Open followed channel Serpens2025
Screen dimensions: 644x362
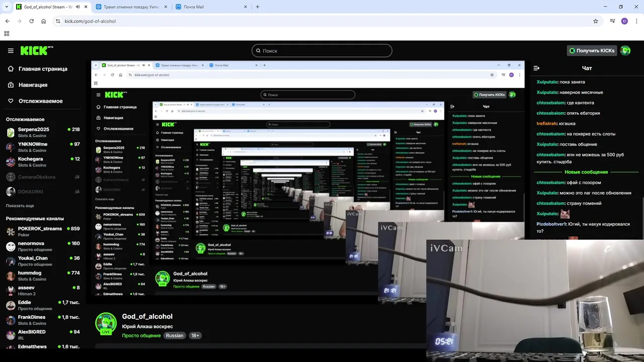pos(43,132)
